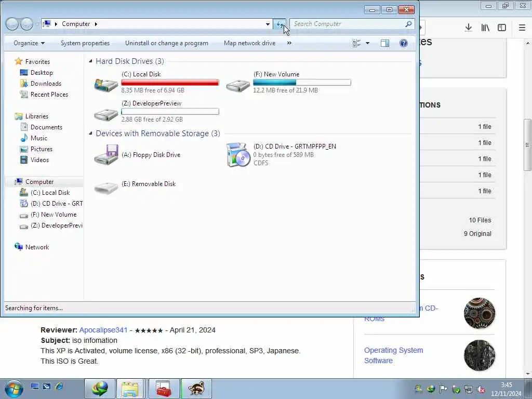Screen dimensions: 532x399
Task: Click the Favorites star in navigation pane
Action: pyautogui.click(x=19, y=61)
